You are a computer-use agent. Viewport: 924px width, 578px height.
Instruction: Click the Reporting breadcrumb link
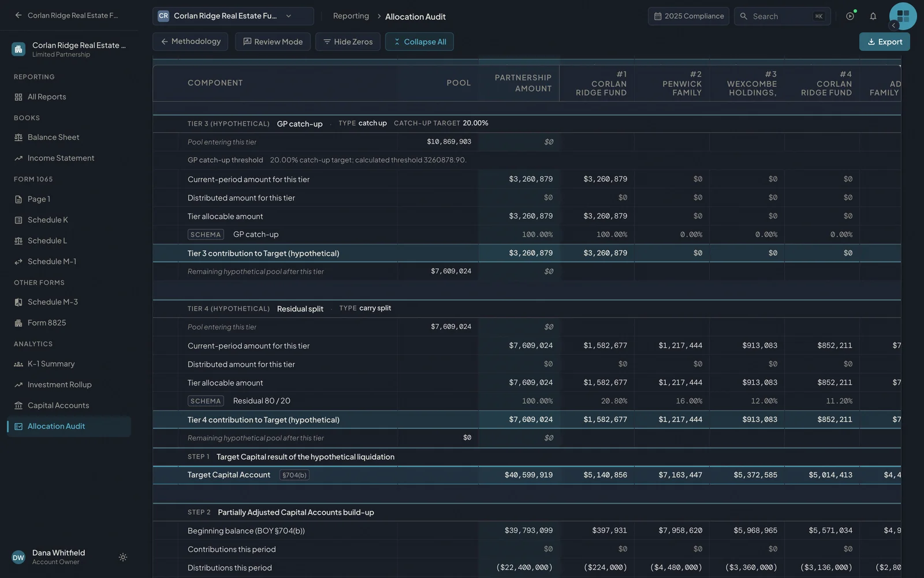[x=351, y=16]
